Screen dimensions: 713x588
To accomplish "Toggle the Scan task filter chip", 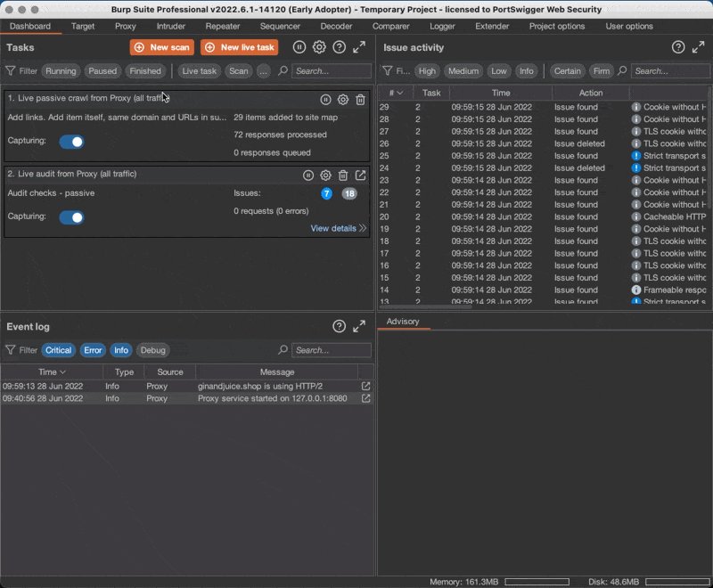I will pyautogui.click(x=238, y=71).
